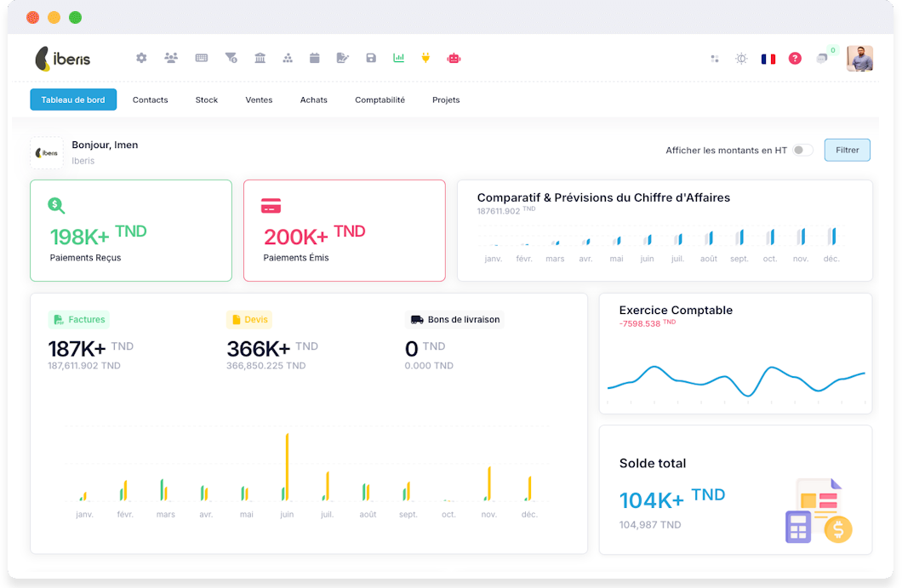
Task: Open the red help question mark
Action: (x=795, y=59)
